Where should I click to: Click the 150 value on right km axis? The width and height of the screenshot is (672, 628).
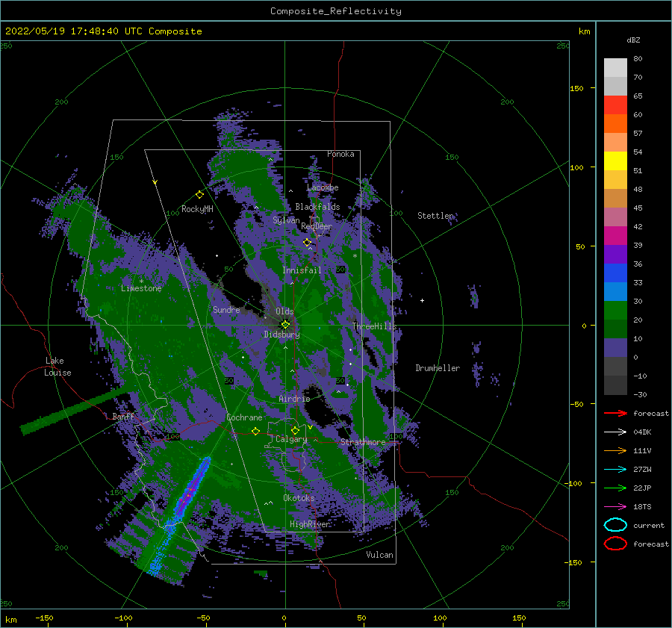[x=576, y=88]
